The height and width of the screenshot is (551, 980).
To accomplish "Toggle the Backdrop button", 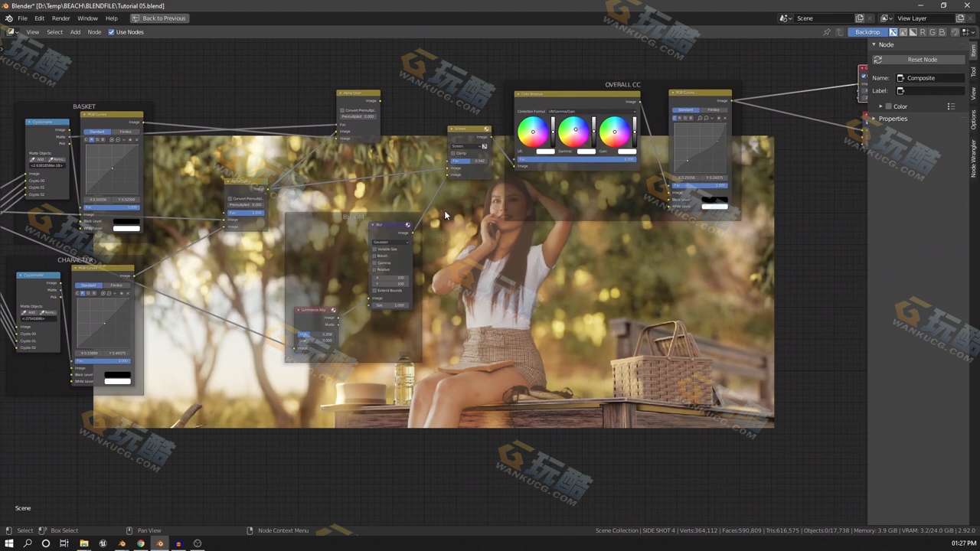I will pyautogui.click(x=867, y=32).
